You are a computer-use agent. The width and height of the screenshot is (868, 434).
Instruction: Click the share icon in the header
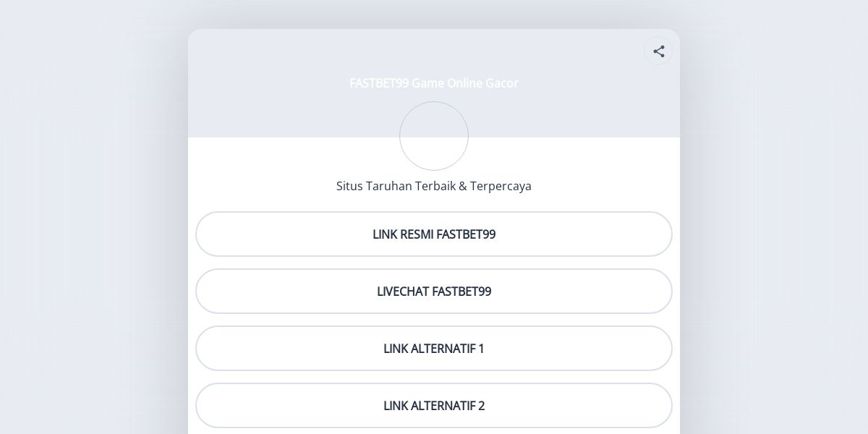pyautogui.click(x=658, y=51)
